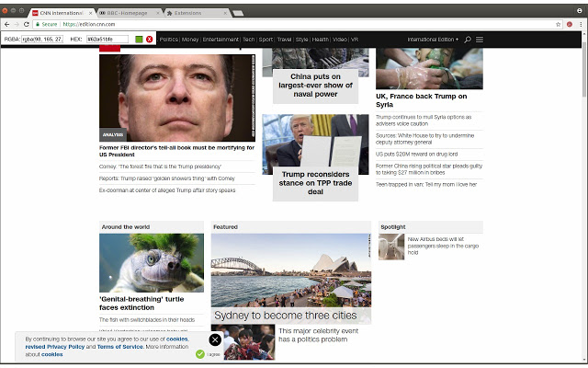
Task: Close the color picker extension bar
Action: click(150, 40)
